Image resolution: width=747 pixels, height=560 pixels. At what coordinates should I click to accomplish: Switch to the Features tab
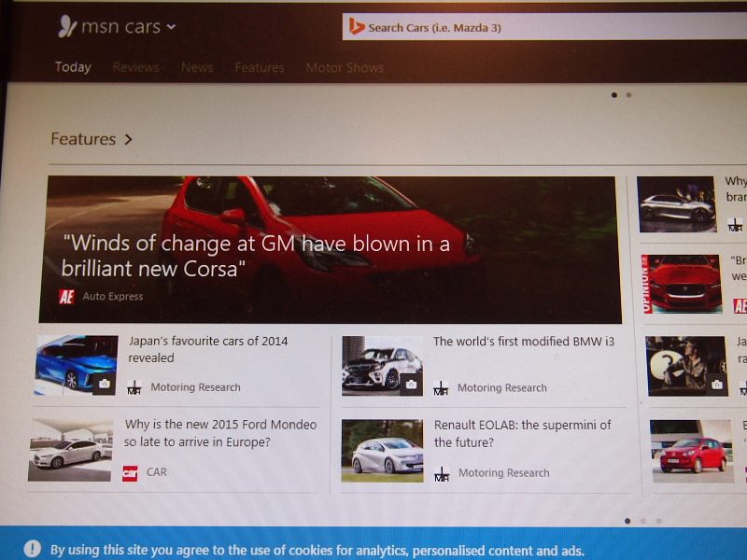tap(260, 68)
